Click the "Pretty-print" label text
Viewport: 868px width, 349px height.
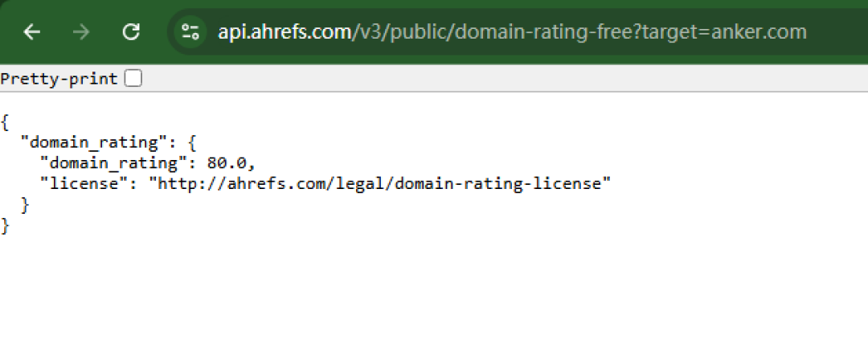click(59, 80)
